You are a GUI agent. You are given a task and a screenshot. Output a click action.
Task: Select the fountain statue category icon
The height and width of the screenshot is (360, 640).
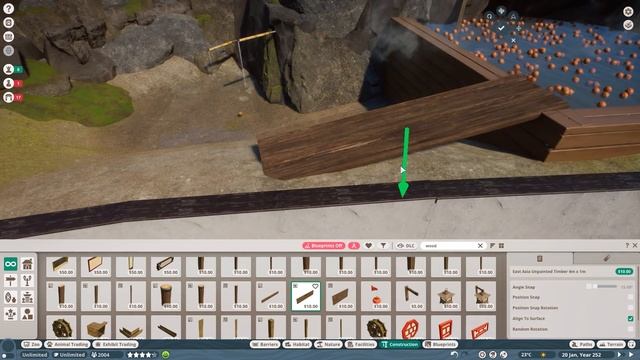point(27,298)
